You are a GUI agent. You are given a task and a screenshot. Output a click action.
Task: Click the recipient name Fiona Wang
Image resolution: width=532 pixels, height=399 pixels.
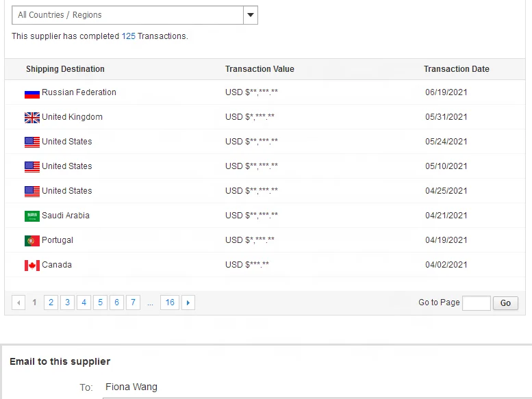pos(131,387)
